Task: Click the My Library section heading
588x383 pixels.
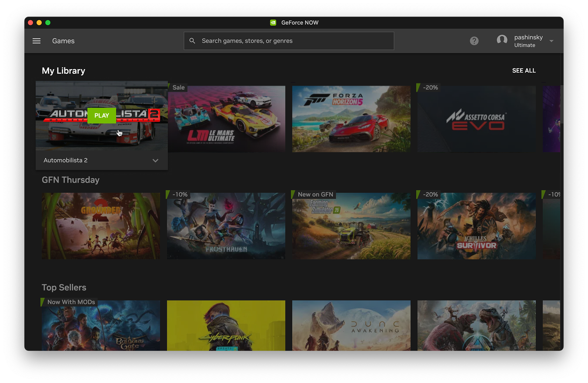Action: (x=63, y=71)
